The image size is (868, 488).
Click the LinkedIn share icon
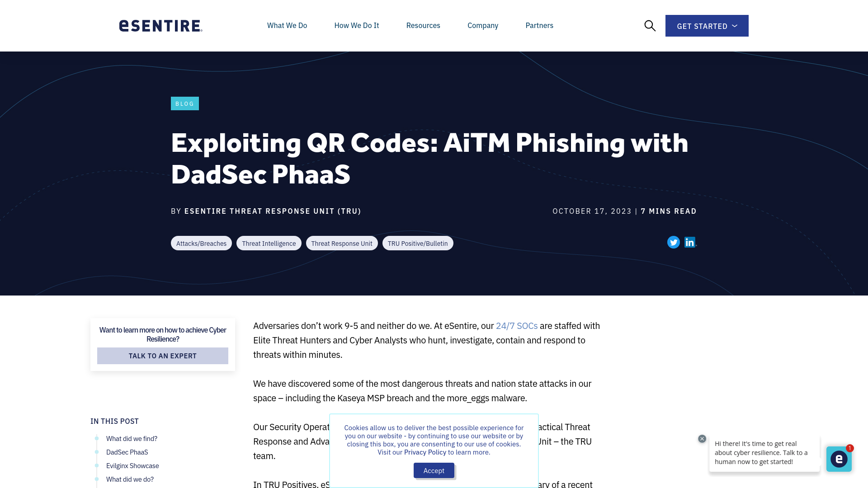[690, 242]
